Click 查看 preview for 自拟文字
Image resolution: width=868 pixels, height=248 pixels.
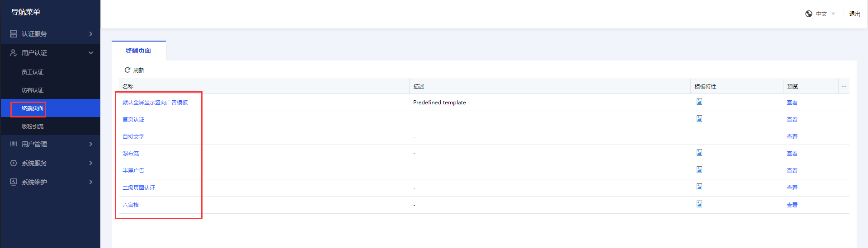[792, 137]
